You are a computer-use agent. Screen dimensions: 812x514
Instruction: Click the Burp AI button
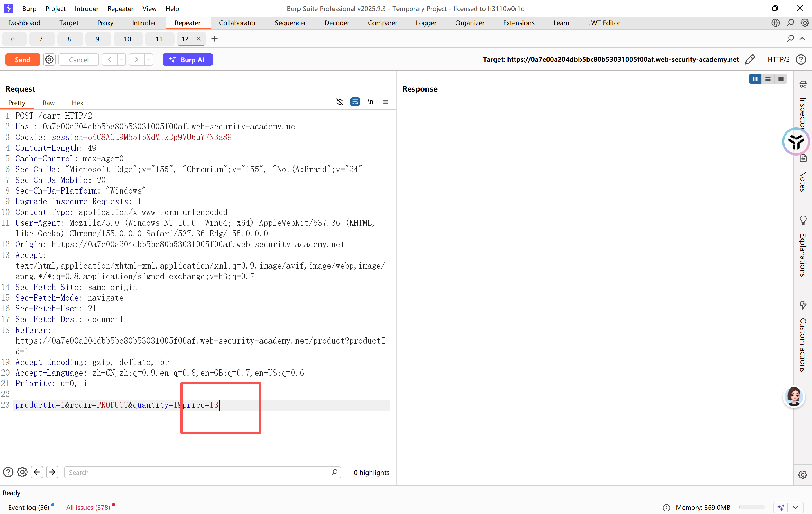187,60
